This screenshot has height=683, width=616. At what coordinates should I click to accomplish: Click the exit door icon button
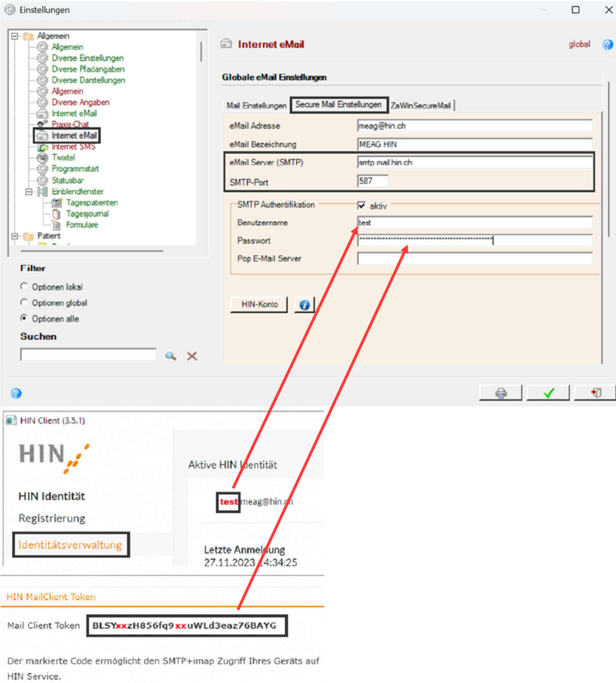(595, 393)
